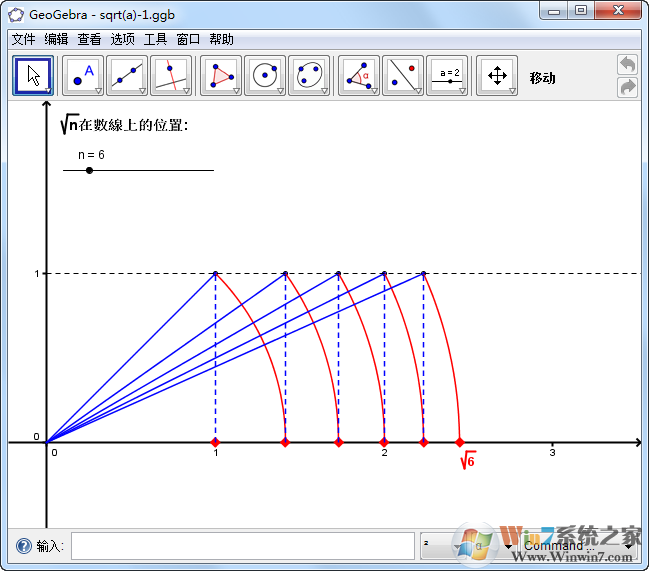The width and height of the screenshot is (649, 571).
Task: Expand the Move tool's dropdown triangle
Action: point(48,91)
